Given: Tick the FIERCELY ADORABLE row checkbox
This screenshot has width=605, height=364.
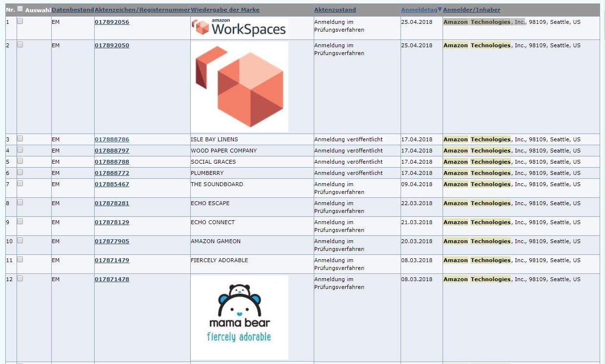Looking at the screenshot, I should pos(20,259).
